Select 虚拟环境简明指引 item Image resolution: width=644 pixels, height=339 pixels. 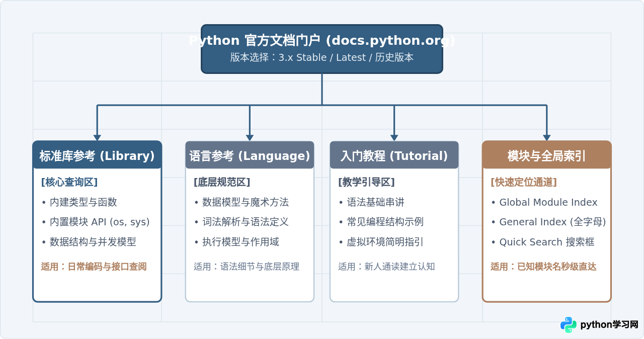click(x=381, y=242)
